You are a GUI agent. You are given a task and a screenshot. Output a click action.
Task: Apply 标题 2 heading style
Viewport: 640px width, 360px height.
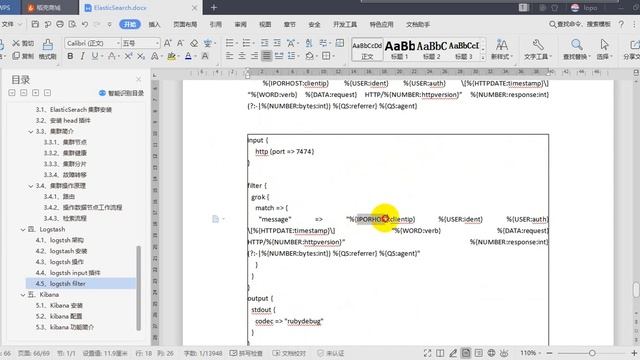432,50
